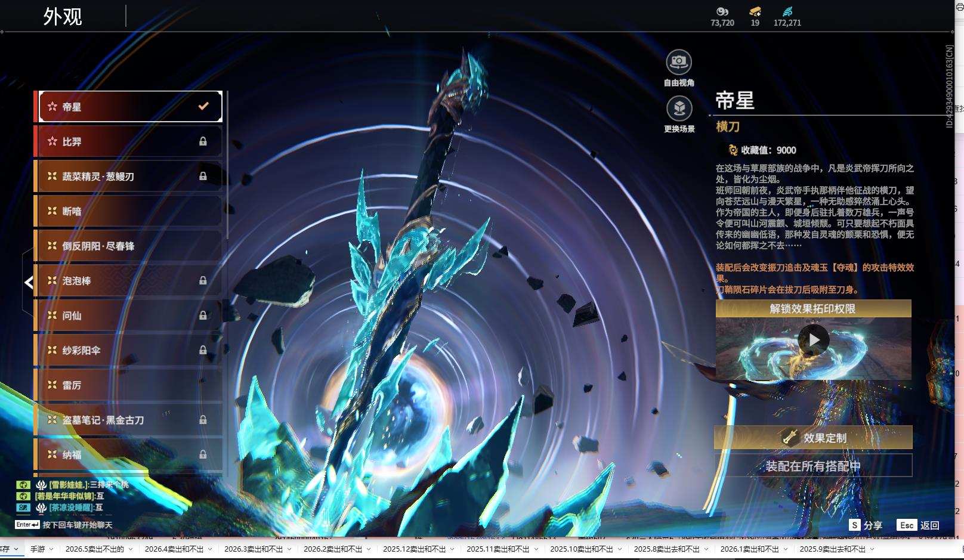Viewport: 964px width, 560px height.
Task: Click the lock icon on 比羿 row
Action: click(203, 141)
